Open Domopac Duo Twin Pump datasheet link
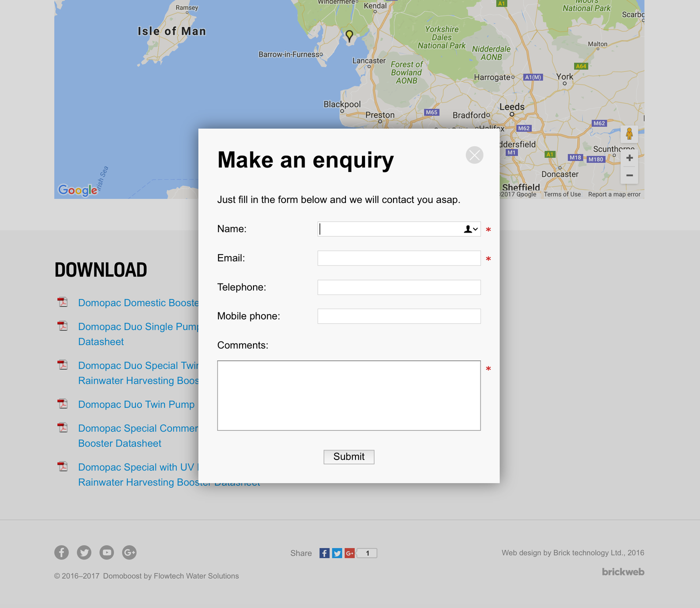This screenshot has height=608, width=700. pyautogui.click(x=136, y=404)
